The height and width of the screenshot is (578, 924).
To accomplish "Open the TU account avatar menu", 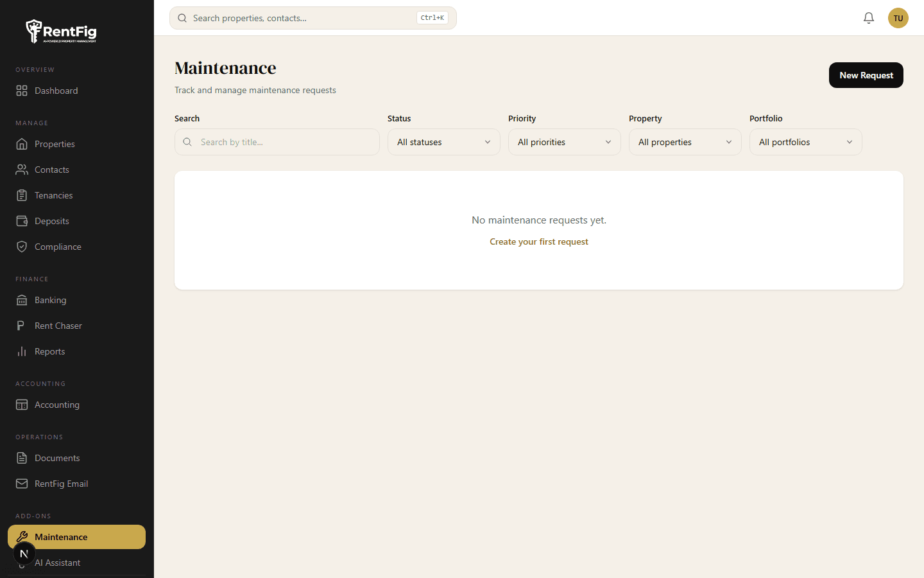I will (x=898, y=18).
